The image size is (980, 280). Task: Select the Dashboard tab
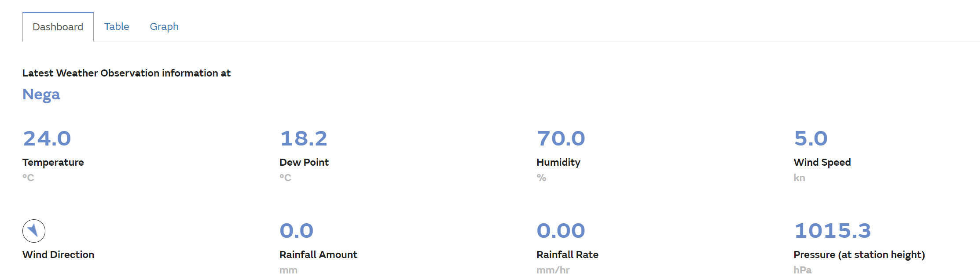tap(58, 27)
